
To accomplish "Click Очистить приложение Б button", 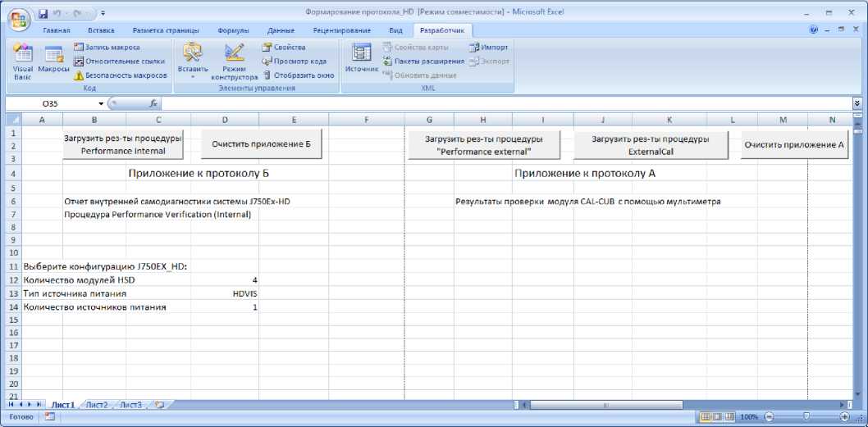I will click(261, 145).
